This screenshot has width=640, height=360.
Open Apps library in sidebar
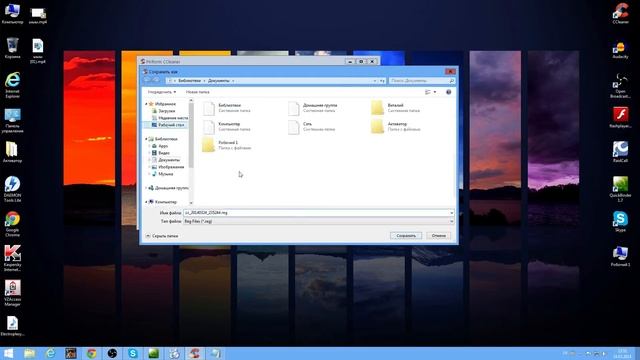point(160,146)
